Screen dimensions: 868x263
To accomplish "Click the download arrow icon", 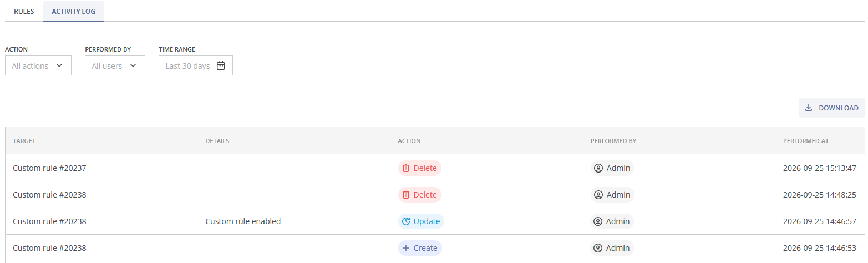I will (x=809, y=108).
